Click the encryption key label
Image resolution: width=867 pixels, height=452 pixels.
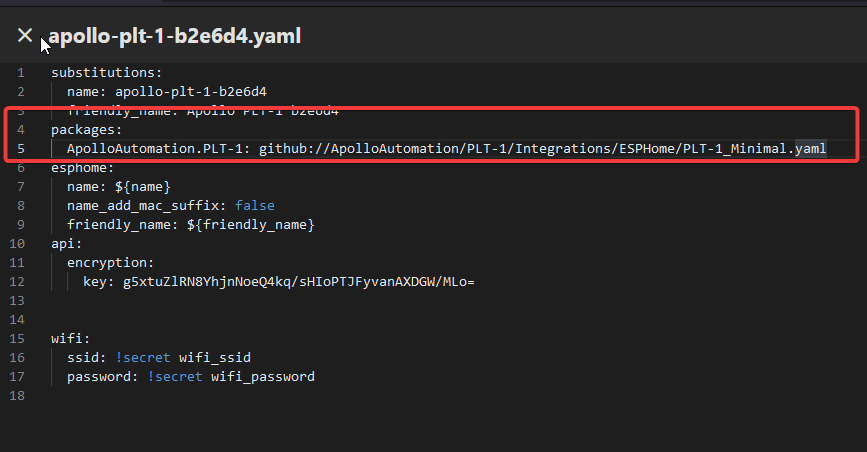pos(110,263)
